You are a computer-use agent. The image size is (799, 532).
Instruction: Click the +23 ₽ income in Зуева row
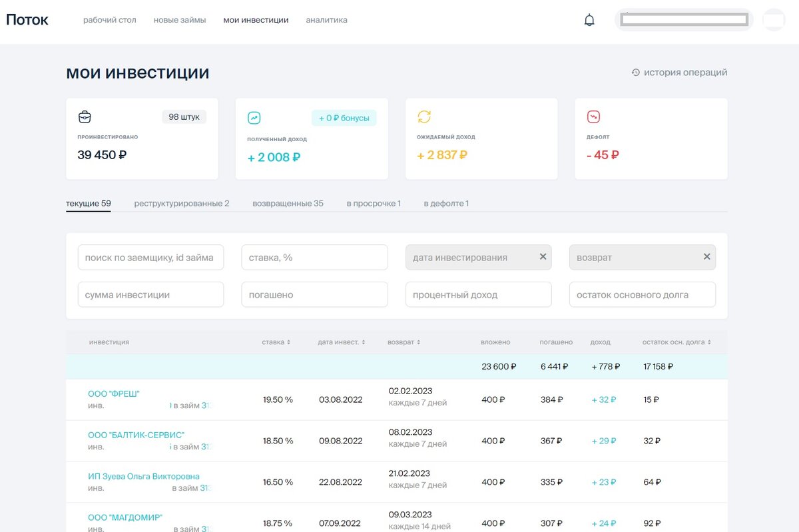[604, 483]
